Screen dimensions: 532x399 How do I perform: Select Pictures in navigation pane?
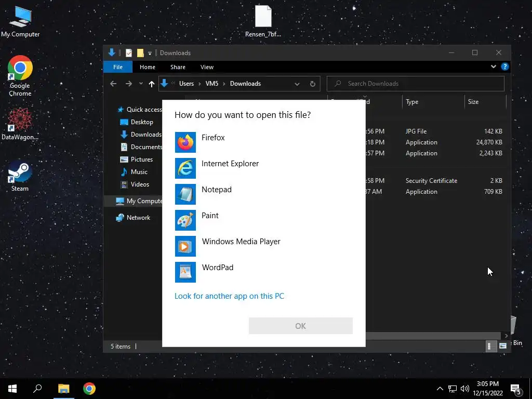137,159
